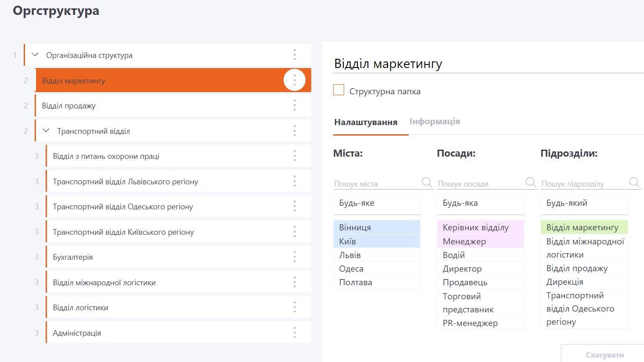Screen dimensions: 644x362
Task: Open the Налаштування tab
Action: coord(366,122)
